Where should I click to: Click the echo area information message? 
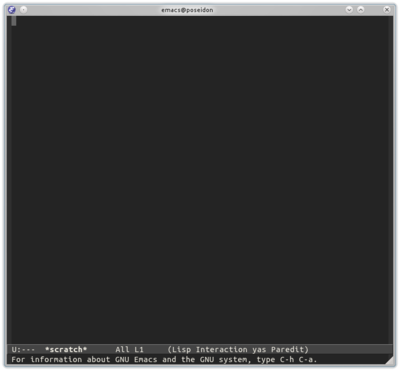(164, 360)
